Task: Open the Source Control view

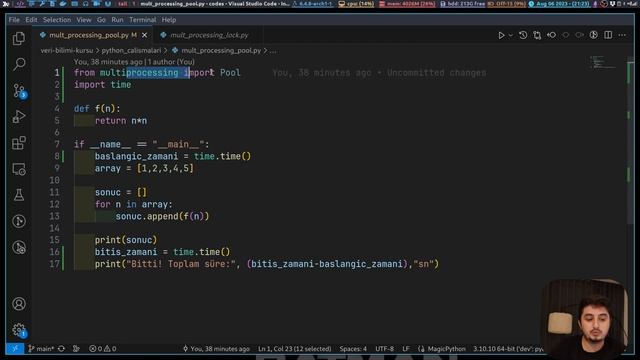Action: 19,91
